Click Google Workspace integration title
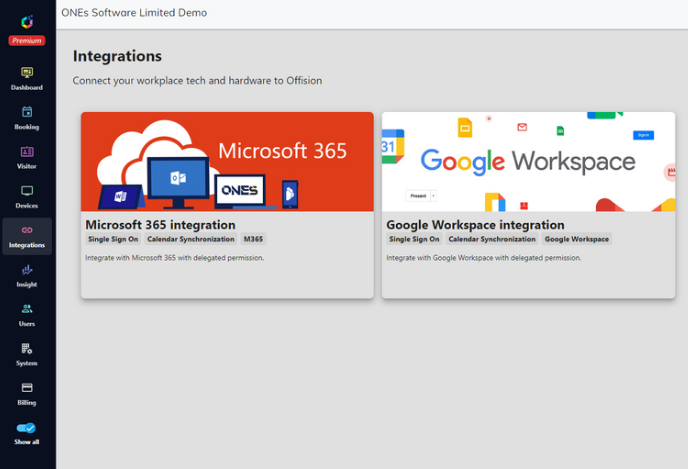 (475, 225)
